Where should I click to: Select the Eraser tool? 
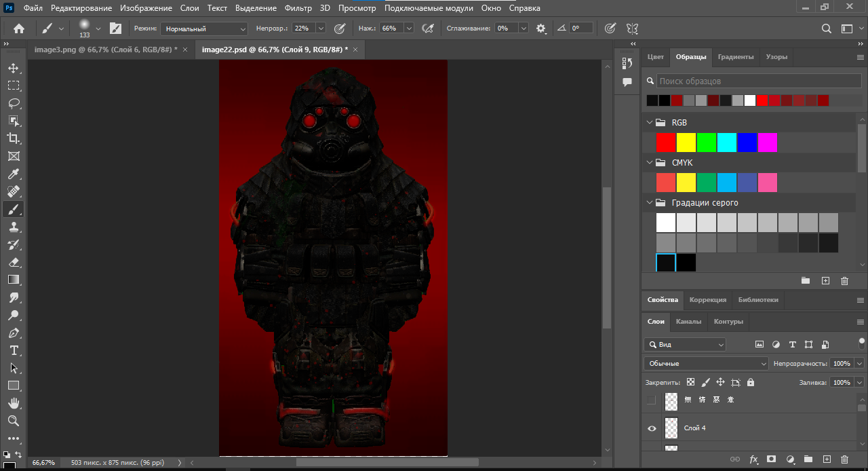click(13, 262)
